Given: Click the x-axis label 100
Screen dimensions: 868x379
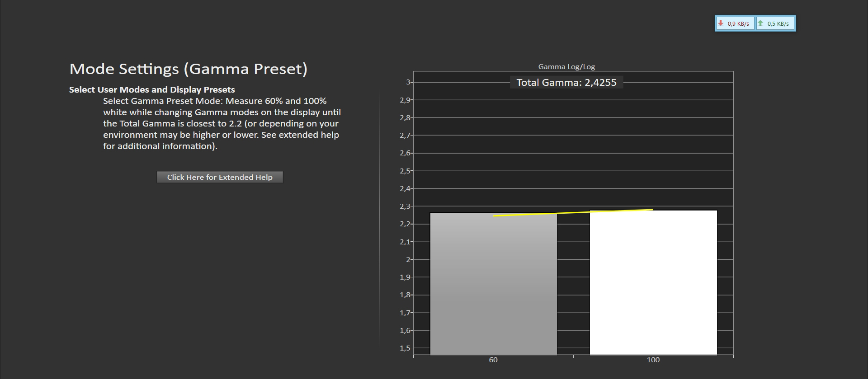Looking at the screenshot, I should [653, 360].
